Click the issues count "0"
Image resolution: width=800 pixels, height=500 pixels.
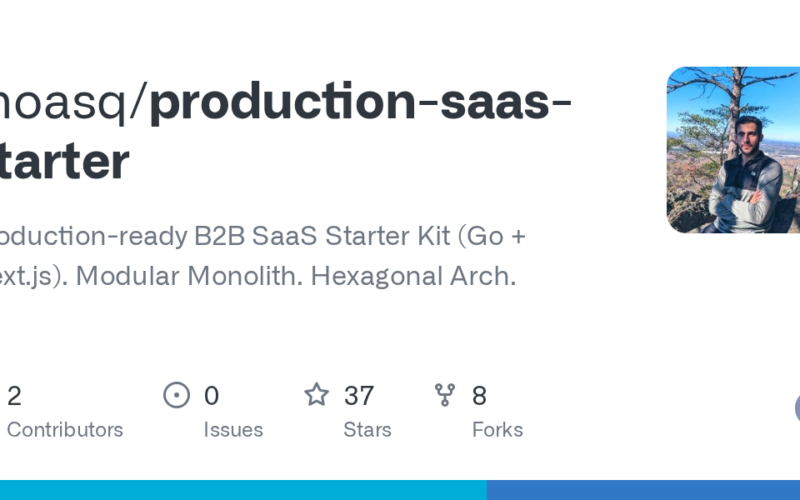point(211,396)
